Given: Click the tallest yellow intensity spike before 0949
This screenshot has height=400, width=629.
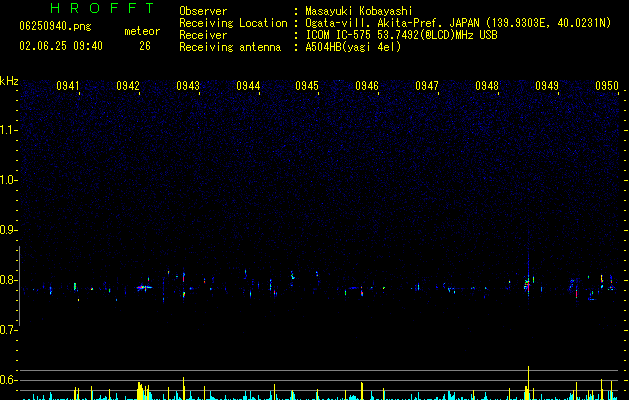Looking at the screenshot, I should 528,383.
